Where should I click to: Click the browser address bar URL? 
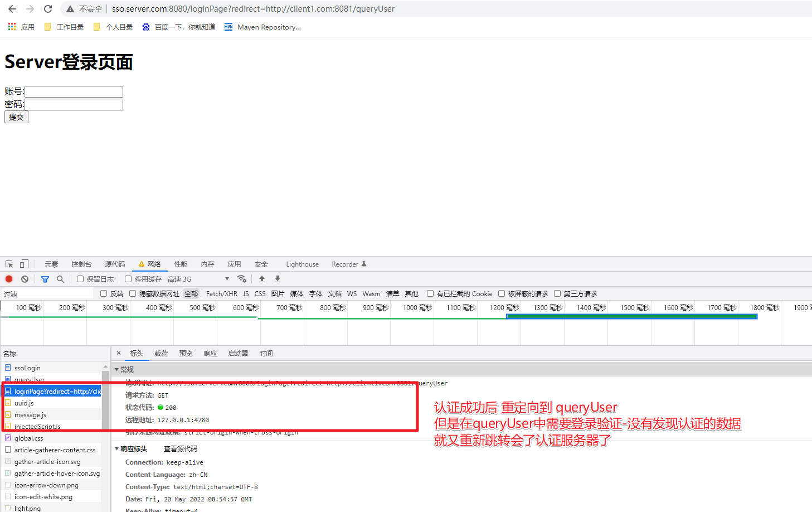click(x=253, y=9)
